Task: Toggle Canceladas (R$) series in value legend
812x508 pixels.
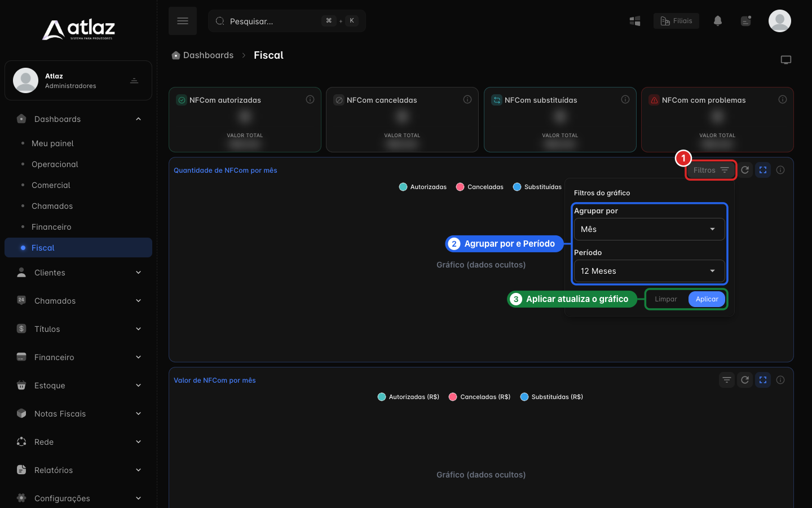Action: coord(479,397)
